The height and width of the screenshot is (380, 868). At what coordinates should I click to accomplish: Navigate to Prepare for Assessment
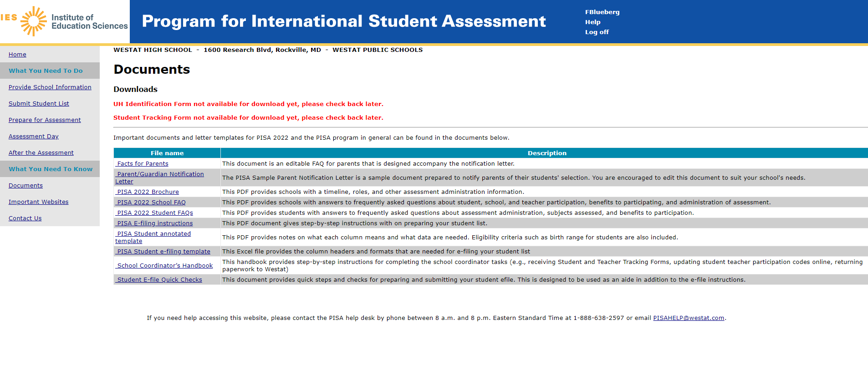[x=45, y=120]
